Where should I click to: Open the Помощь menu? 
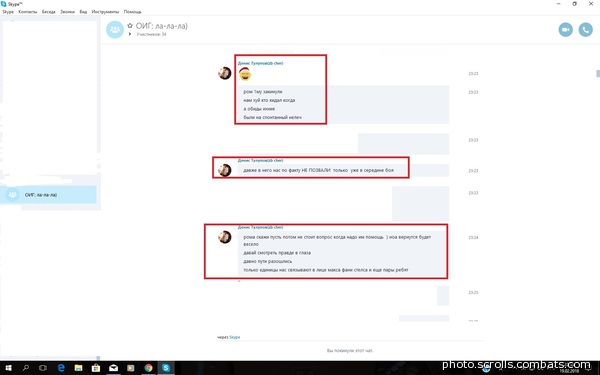pyautogui.click(x=132, y=12)
